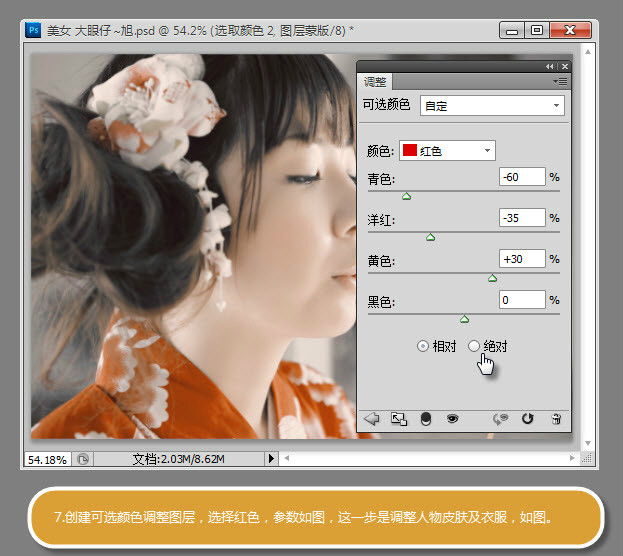Image resolution: width=623 pixels, height=556 pixels.
Task: Click the view previous state icon
Action: pyautogui.click(x=500, y=419)
